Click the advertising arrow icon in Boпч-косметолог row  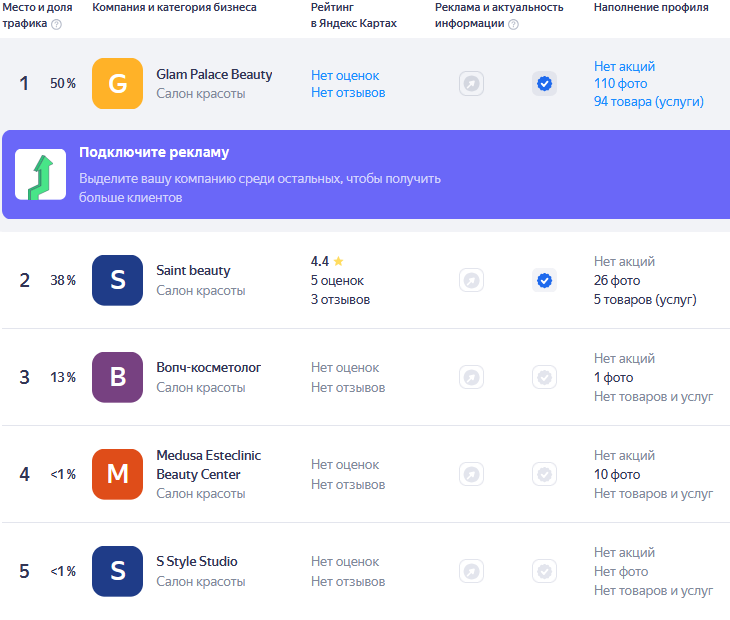click(471, 377)
